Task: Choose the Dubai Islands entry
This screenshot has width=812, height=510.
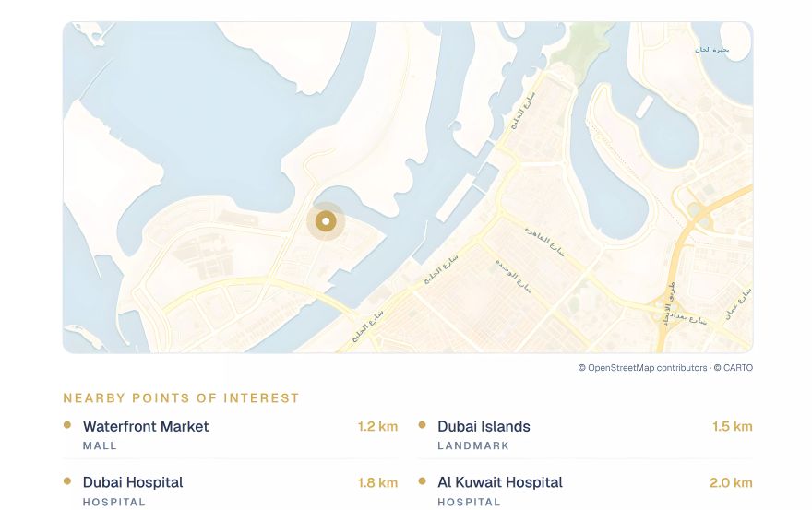Action: point(585,434)
